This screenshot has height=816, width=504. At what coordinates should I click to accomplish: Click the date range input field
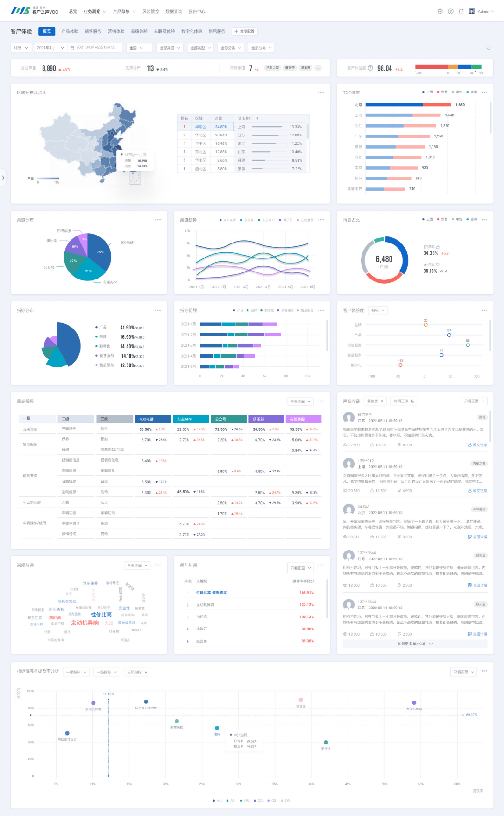tap(96, 48)
